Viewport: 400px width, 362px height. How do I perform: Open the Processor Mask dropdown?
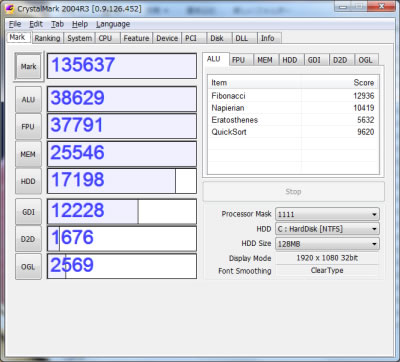coord(327,214)
